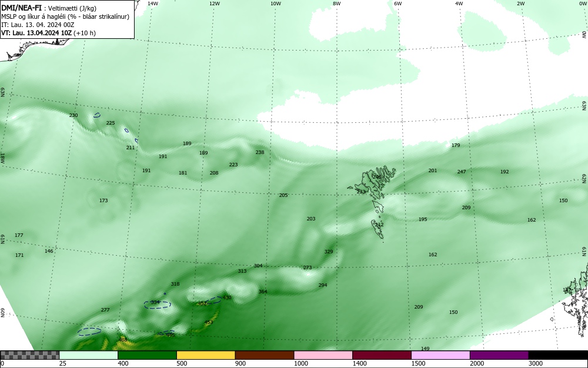Screen dimensions: 588x368
Task: Click the value 212 on southern Faroe island
Action: pyautogui.click(x=379, y=225)
